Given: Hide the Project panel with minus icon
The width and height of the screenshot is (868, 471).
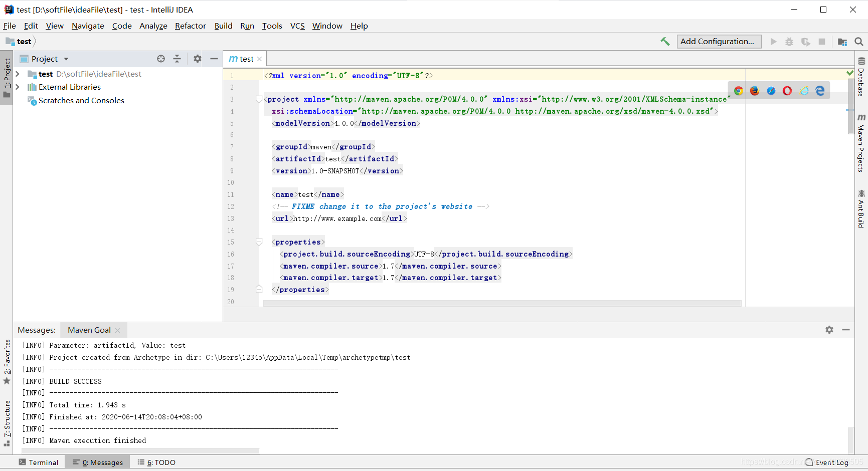Looking at the screenshot, I should pos(214,59).
